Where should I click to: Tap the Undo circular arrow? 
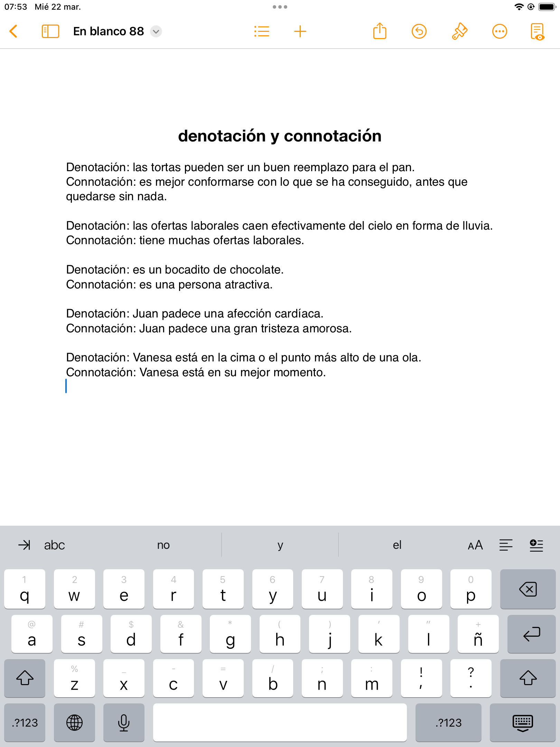[419, 31]
